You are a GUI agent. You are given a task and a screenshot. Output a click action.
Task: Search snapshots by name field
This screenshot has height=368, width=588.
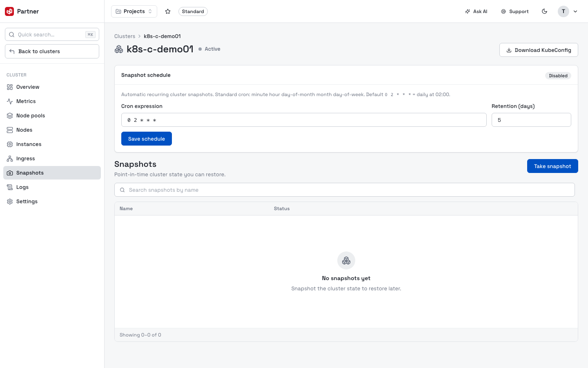point(345,190)
